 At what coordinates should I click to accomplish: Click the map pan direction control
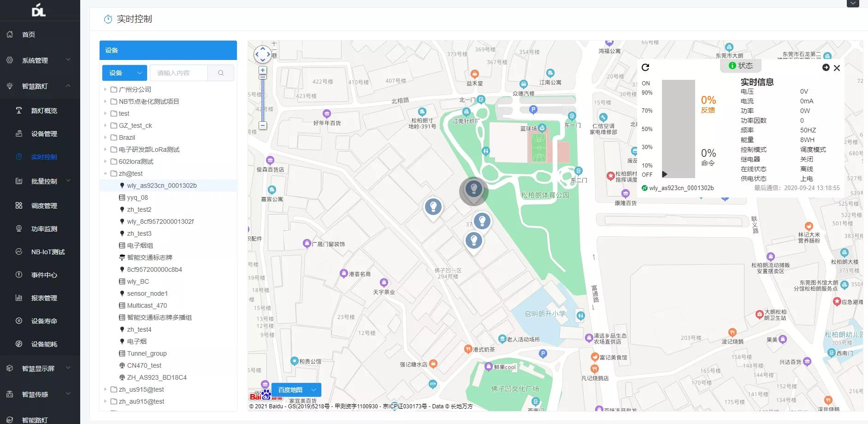[x=263, y=54]
